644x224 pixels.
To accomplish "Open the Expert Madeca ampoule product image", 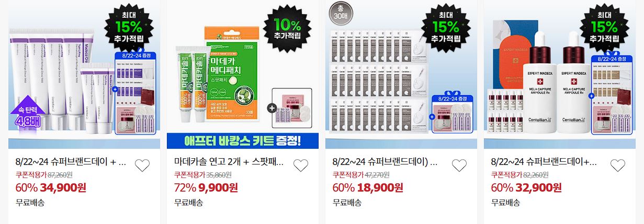I will click(x=559, y=74).
